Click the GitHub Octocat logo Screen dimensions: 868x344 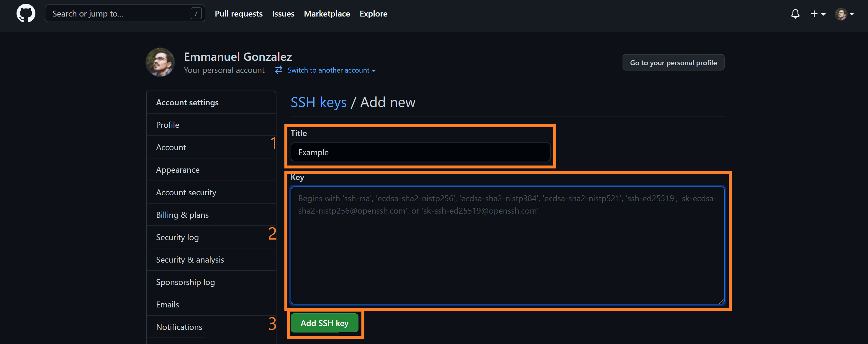pos(26,14)
